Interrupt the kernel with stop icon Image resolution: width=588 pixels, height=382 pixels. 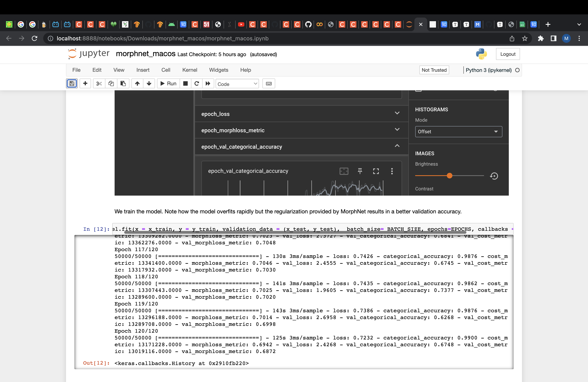pos(185,84)
